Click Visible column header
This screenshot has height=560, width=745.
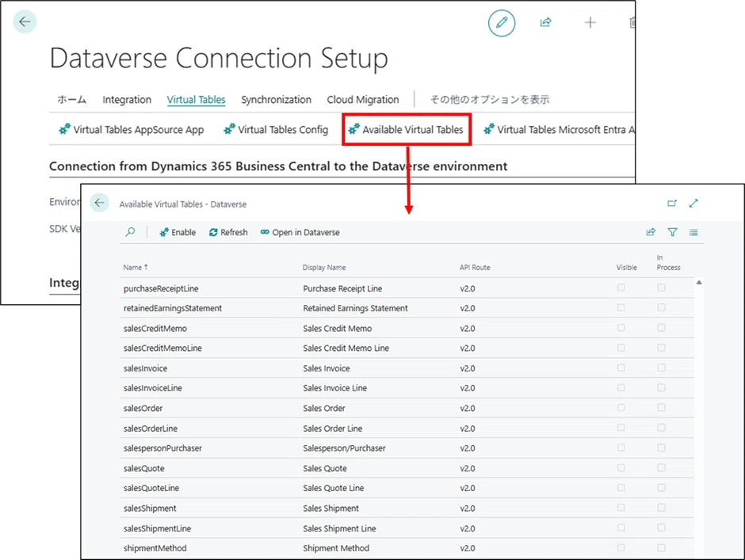tap(627, 268)
